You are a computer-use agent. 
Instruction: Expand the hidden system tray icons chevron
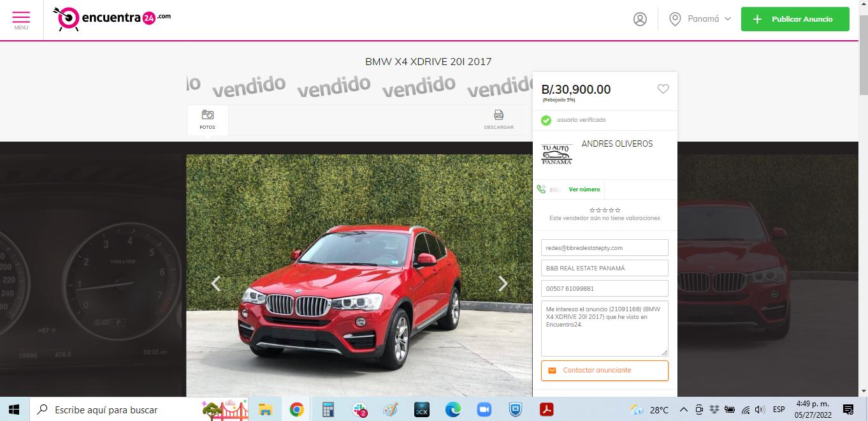click(x=684, y=410)
